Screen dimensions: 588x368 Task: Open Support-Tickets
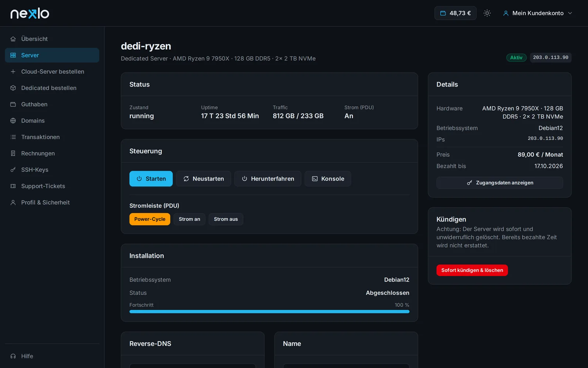coord(52,186)
